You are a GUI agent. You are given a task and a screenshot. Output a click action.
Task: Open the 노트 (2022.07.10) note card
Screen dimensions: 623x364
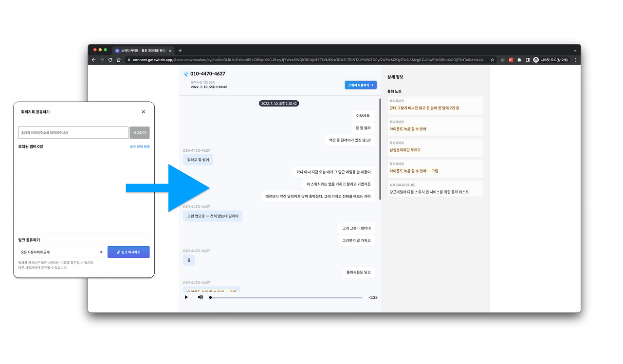pyautogui.click(x=436, y=188)
